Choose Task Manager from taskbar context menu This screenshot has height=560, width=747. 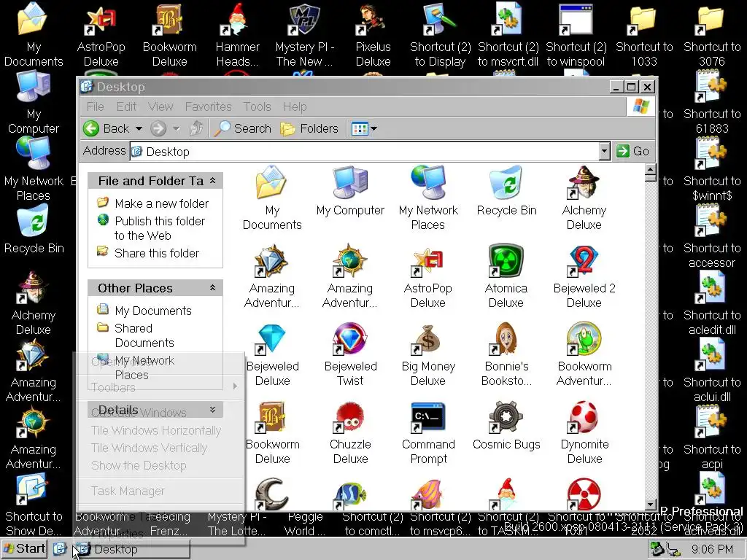coord(160,491)
